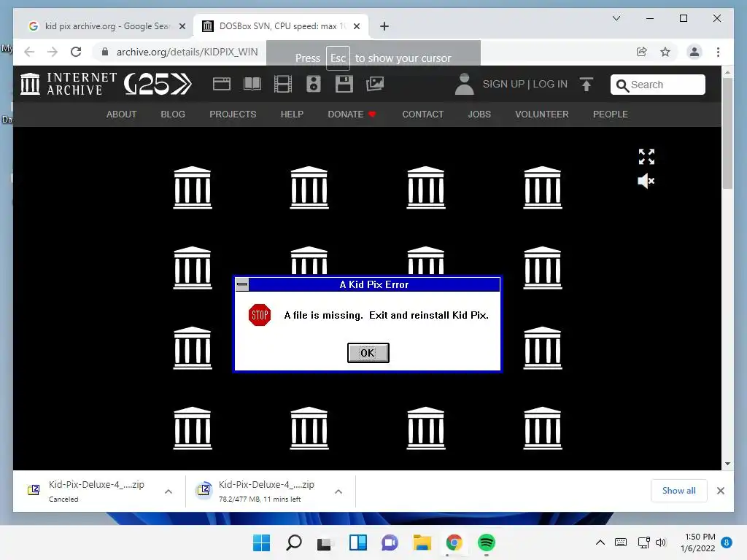Open the Software floppy disk icon
747x560 pixels.
pos(344,84)
